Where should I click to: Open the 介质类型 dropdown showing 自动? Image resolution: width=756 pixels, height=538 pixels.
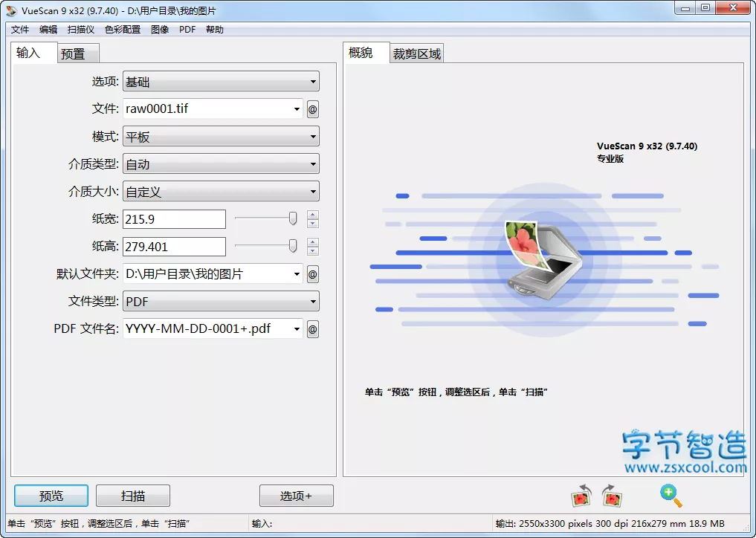[221, 164]
